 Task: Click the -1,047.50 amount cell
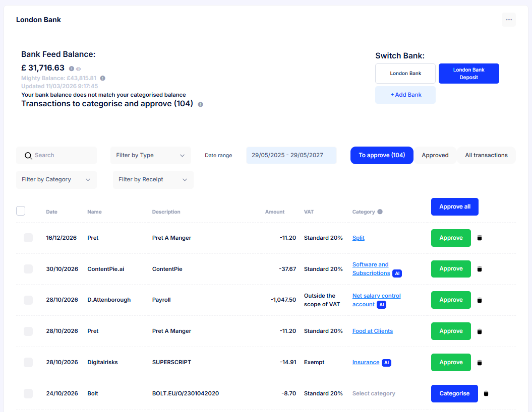283,300
